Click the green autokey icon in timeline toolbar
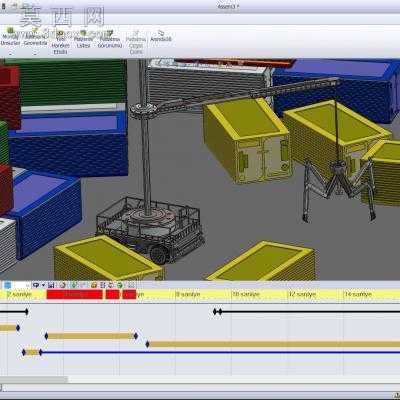Image resolution: width=400 pixels, height=400 pixels. click(x=74, y=285)
